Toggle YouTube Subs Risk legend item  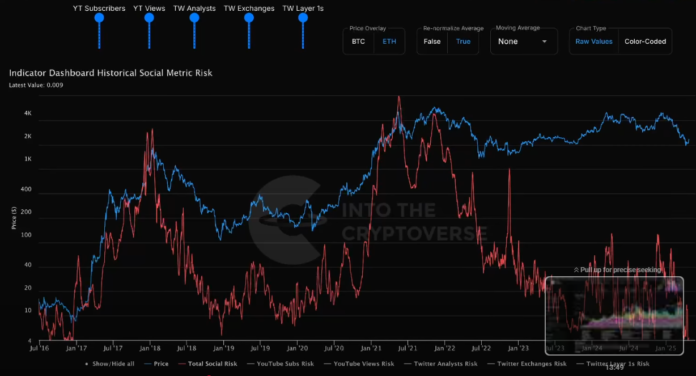coord(281,364)
